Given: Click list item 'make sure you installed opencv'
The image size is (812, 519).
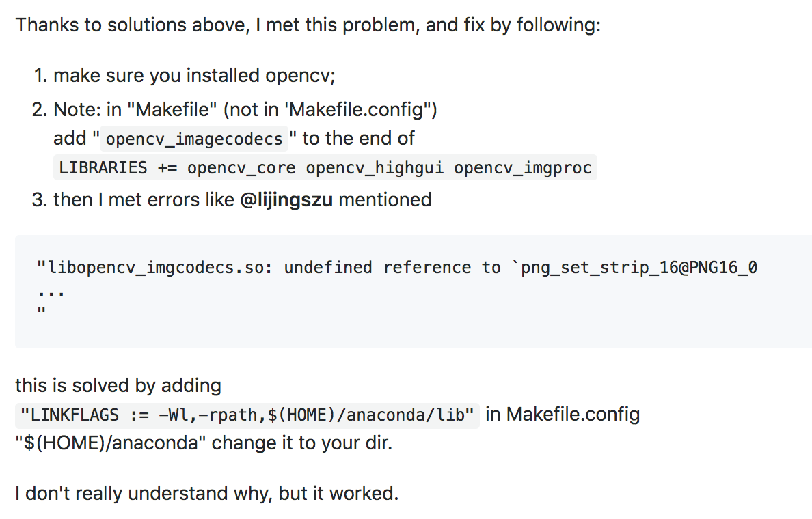Looking at the screenshot, I should [194, 76].
